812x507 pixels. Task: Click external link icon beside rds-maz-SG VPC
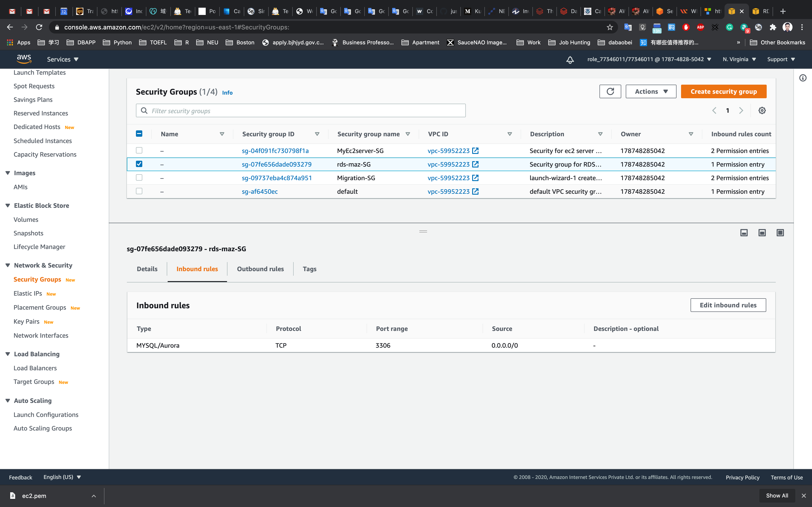476,164
